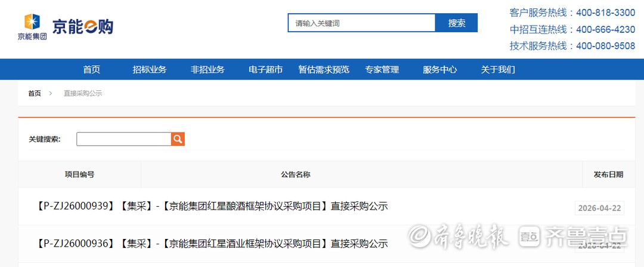Open the 服务中心 menu
The width and height of the screenshot is (644, 267).
[439, 70]
